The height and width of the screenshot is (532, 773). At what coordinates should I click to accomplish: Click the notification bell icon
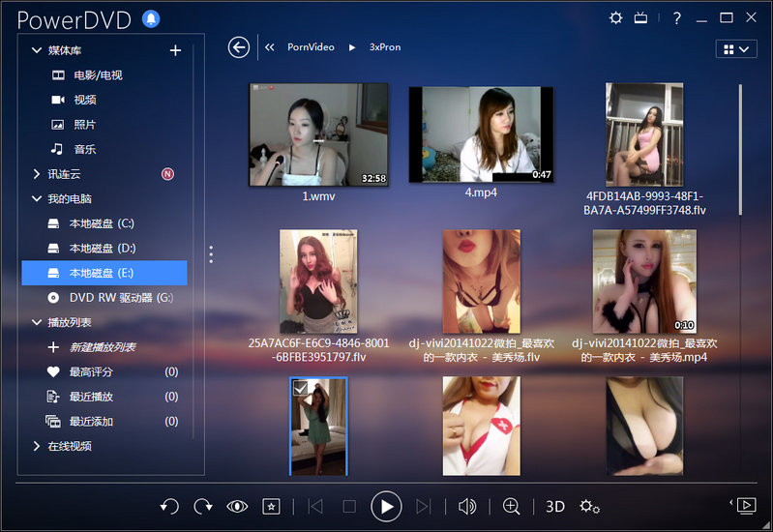click(151, 18)
